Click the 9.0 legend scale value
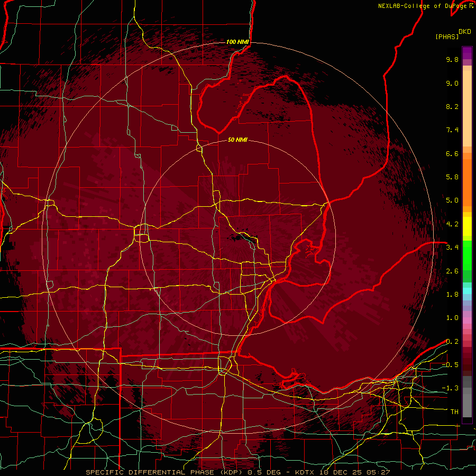 [x=452, y=84]
